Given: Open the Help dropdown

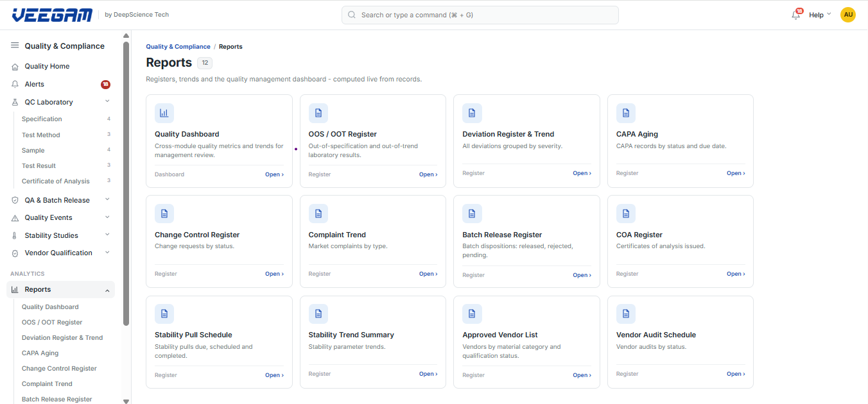Looking at the screenshot, I should click(x=820, y=15).
